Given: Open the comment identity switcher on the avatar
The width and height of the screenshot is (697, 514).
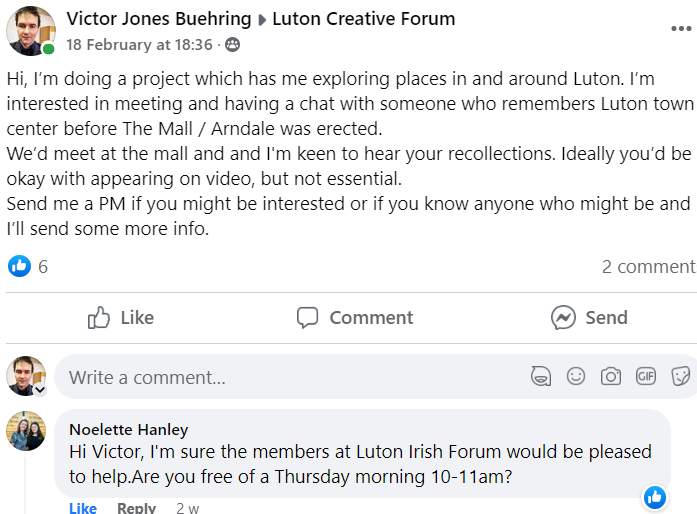Looking at the screenshot, I should (x=41, y=390).
